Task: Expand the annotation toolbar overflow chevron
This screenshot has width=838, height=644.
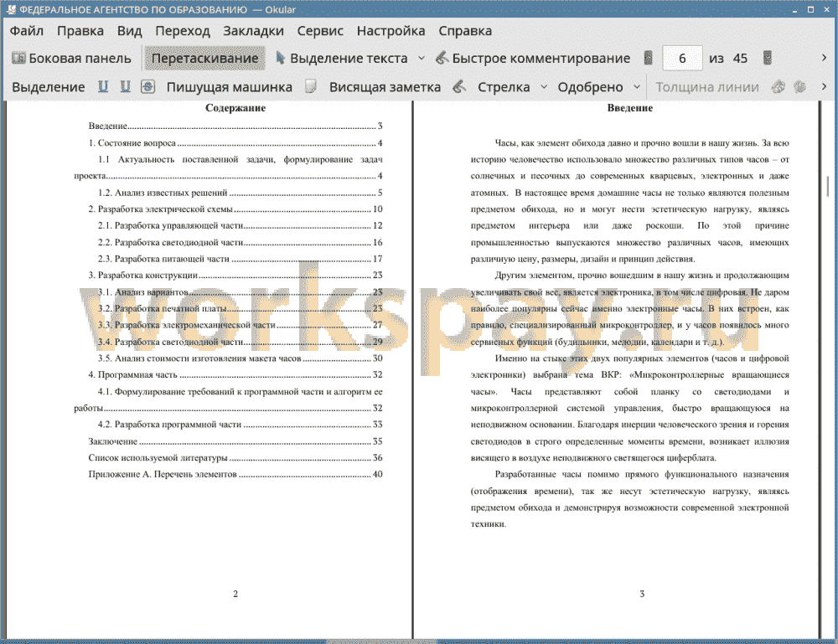Action: [x=824, y=86]
